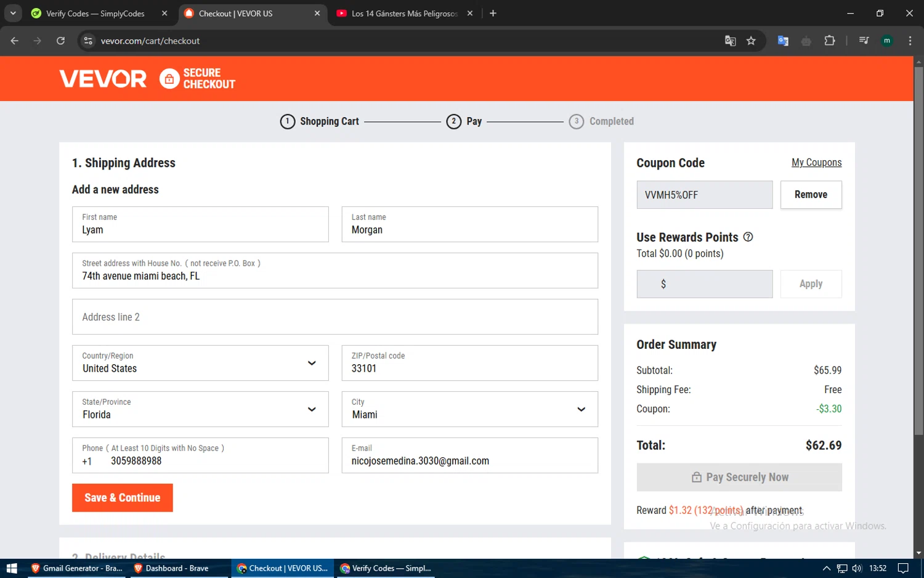Click the browser forward arrow
Screen dimensions: 924x578
[38, 41]
